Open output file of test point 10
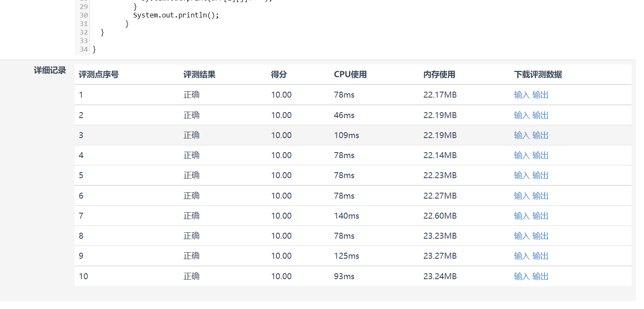This screenshot has height=309, width=644. click(540, 277)
